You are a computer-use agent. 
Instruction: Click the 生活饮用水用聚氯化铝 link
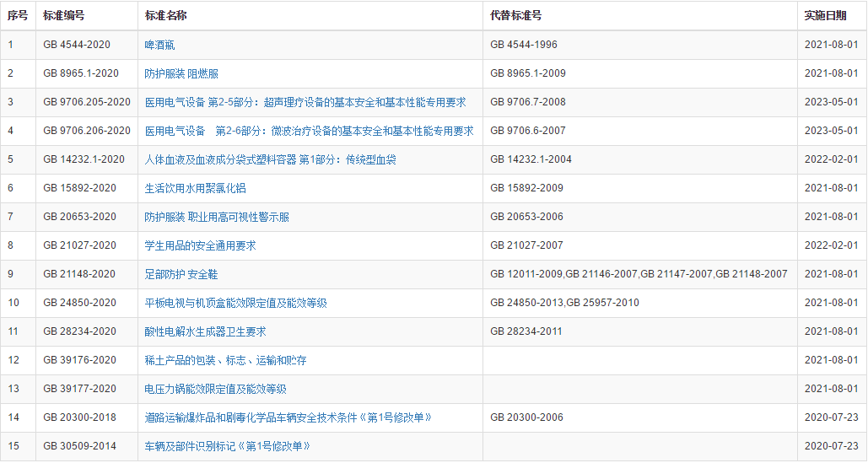[195, 188]
